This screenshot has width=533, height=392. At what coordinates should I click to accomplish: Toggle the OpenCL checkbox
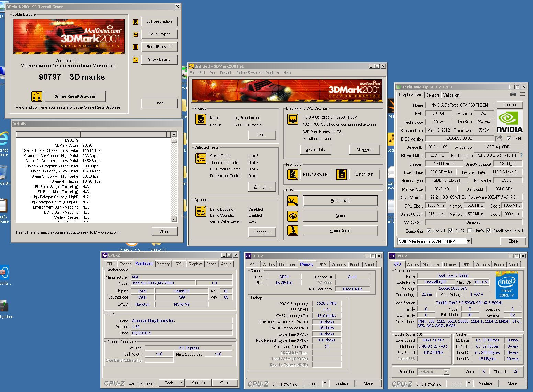click(x=429, y=231)
